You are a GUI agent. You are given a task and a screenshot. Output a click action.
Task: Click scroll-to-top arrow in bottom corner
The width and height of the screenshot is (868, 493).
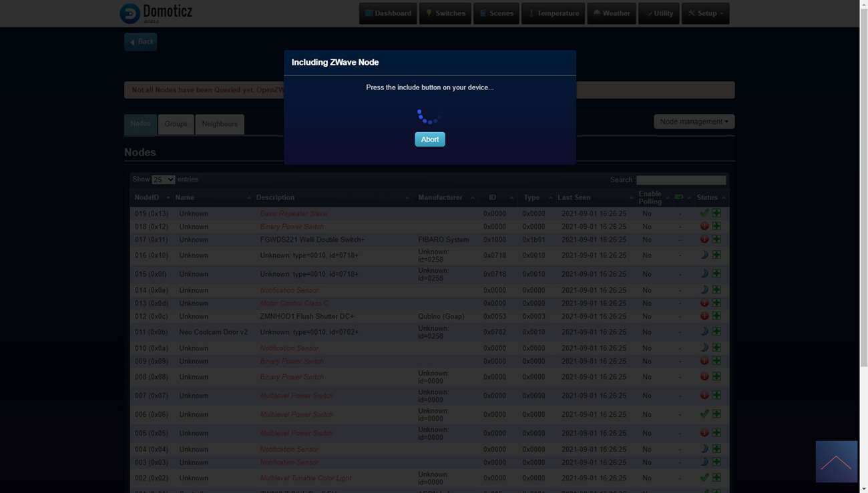pos(836,462)
